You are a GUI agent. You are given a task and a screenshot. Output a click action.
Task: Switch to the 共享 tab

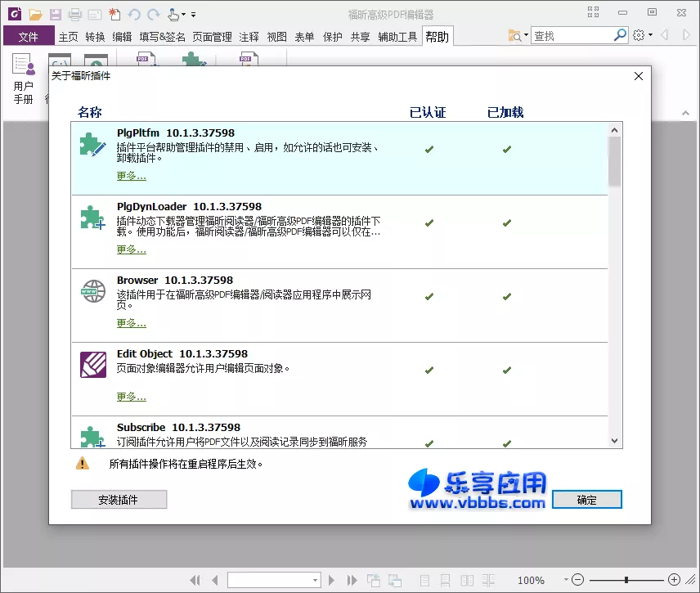pyautogui.click(x=361, y=37)
